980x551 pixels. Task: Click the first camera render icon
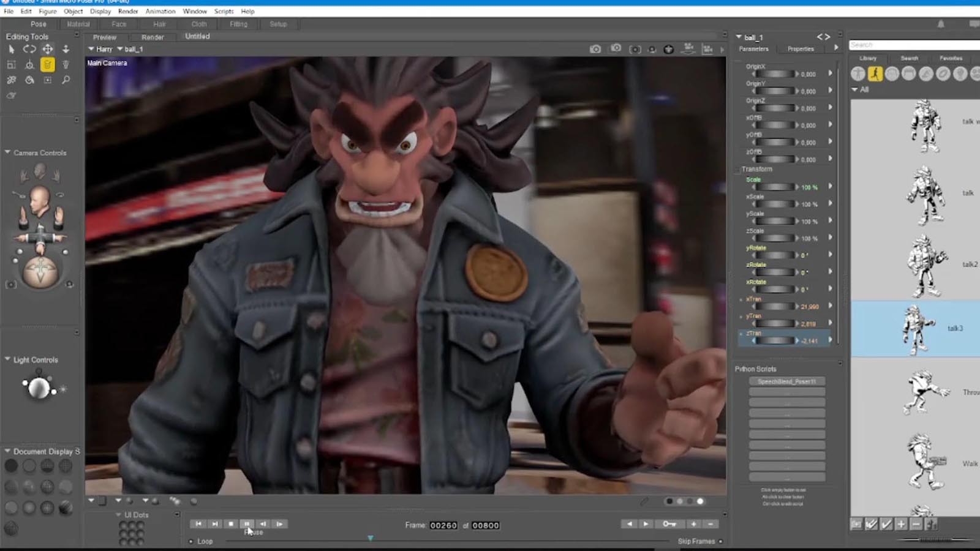[x=595, y=49]
